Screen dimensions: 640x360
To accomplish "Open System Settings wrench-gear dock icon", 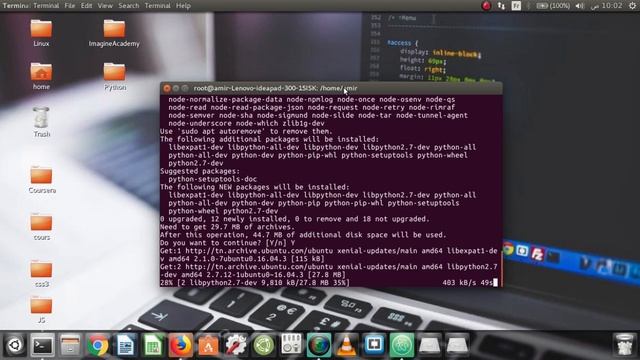I will (x=236, y=345).
